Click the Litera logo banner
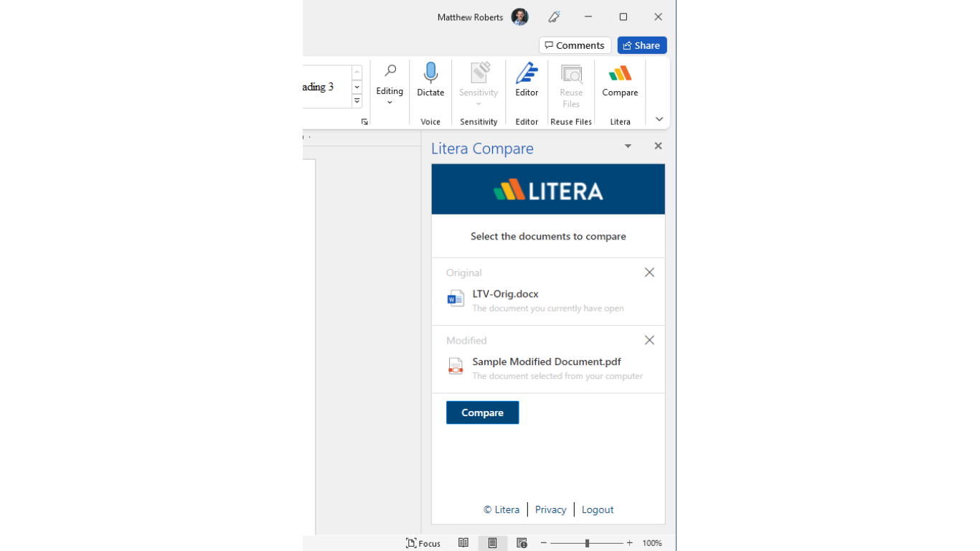The height and width of the screenshot is (551, 980). [548, 189]
